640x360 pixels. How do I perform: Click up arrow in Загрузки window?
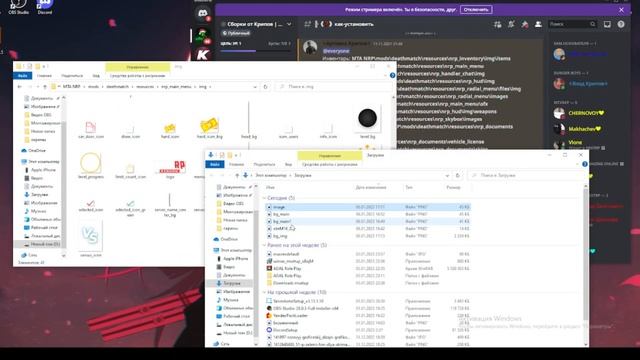(x=237, y=175)
